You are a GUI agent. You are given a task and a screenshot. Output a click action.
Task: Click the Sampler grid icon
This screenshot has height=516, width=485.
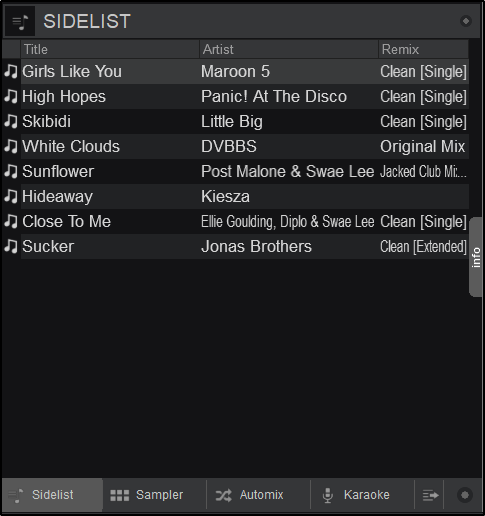tap(119, 495)
